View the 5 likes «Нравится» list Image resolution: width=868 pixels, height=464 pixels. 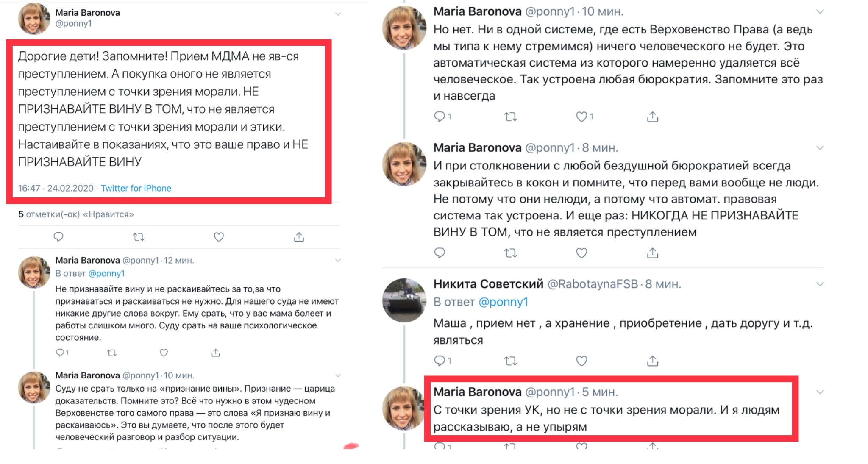pos(76,214)
